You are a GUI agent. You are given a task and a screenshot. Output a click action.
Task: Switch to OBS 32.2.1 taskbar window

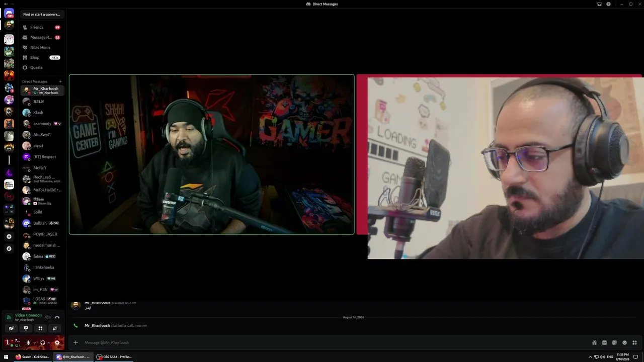click(114, 357)
